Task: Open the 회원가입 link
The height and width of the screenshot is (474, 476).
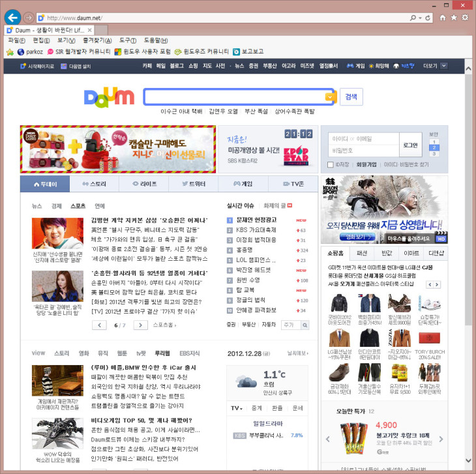Action: (x=366, y=164)
